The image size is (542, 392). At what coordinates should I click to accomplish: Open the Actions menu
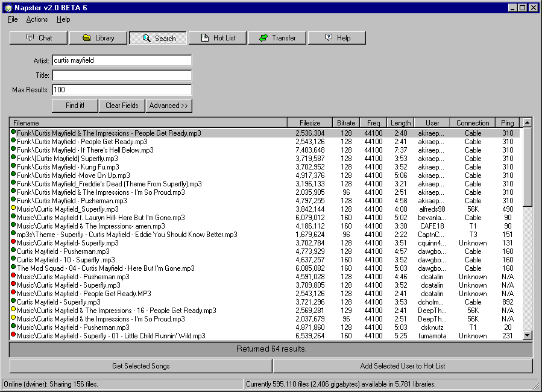[x=37, y=19]
